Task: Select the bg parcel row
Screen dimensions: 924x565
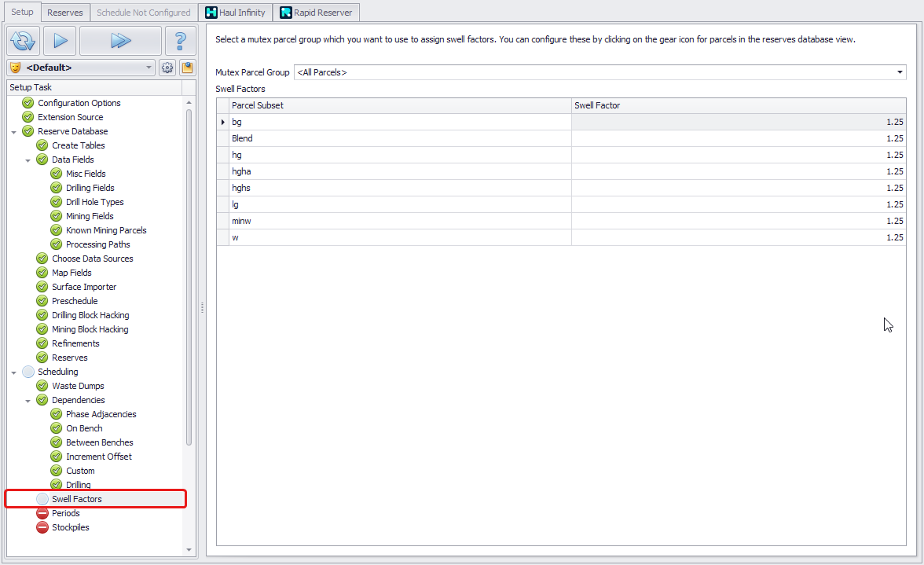Action: (x=561, y=122)
